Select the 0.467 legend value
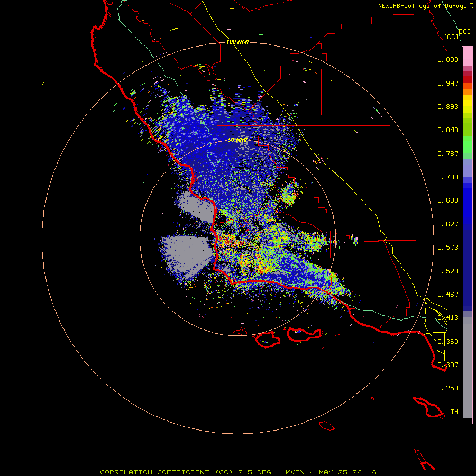The height and width of the screenshot is (476, 476). 448,295
